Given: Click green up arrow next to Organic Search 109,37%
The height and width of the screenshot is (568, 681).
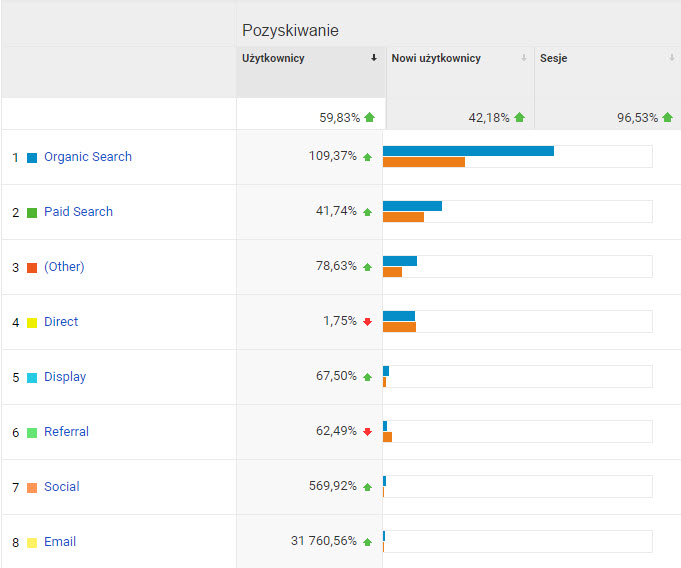Looking at the screenshot, I should point(368,157).
